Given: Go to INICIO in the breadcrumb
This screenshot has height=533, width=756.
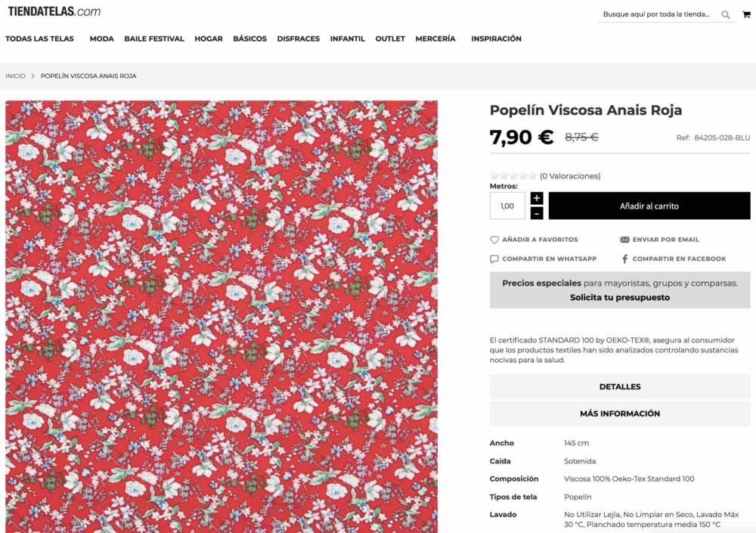Looking at the screenshot, I should pos(15,76).
